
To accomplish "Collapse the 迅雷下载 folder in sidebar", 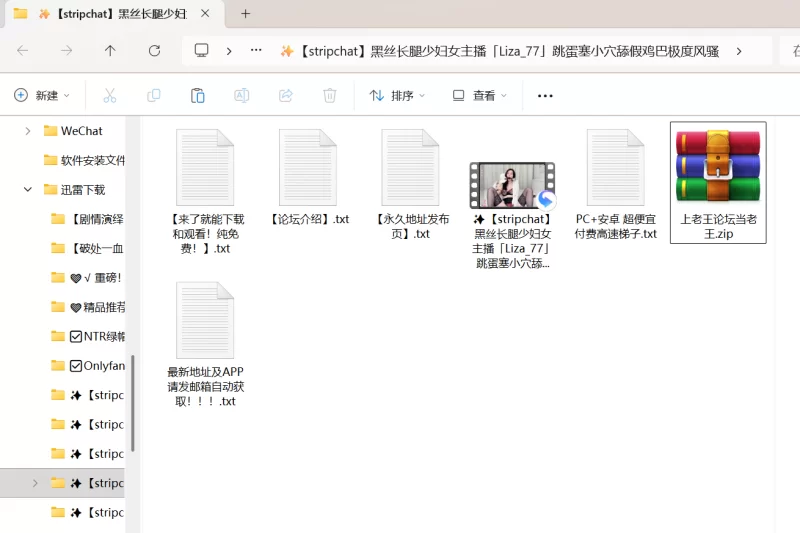I will [x=28, y=189].
